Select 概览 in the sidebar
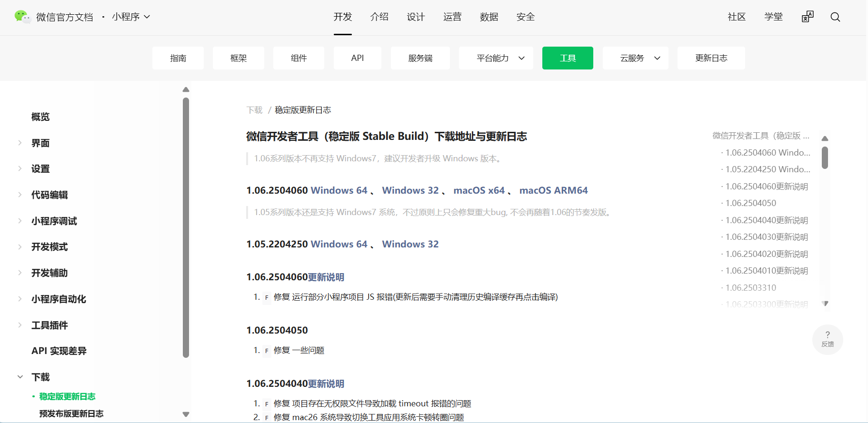This screenshot has width=868, height=423. point(40,117)
